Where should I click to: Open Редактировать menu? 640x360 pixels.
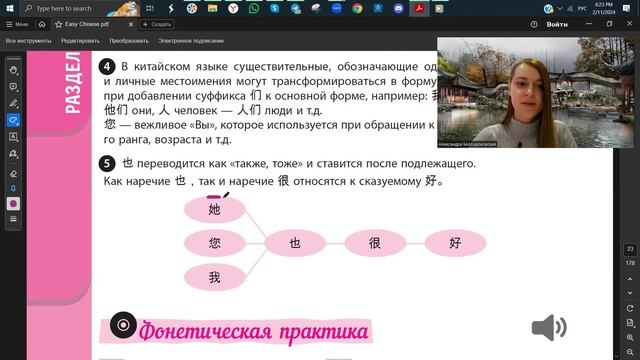(x=80, y=41)
